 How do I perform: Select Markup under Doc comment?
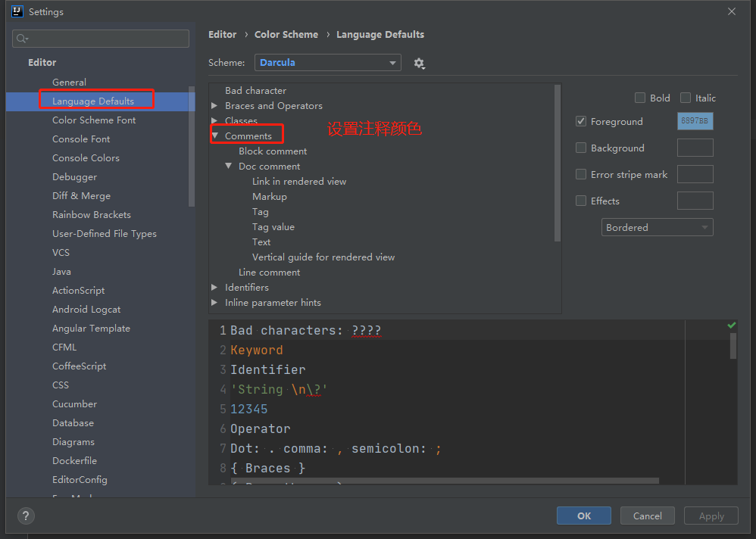click(x=270, y=197)
